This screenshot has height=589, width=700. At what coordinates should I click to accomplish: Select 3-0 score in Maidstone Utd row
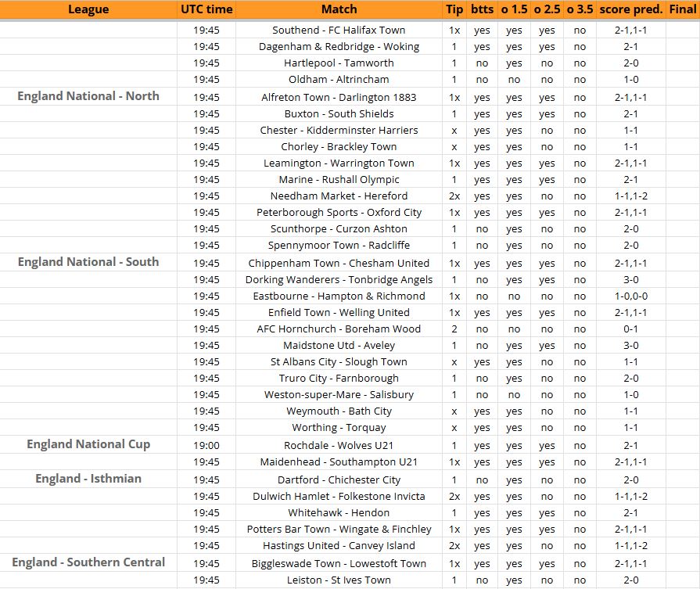(631, 346)
